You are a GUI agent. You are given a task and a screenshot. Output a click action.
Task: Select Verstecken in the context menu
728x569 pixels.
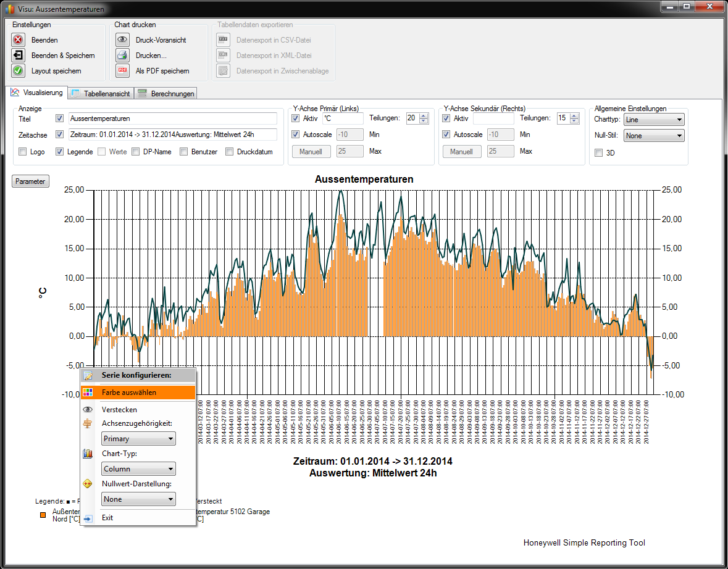138,410
